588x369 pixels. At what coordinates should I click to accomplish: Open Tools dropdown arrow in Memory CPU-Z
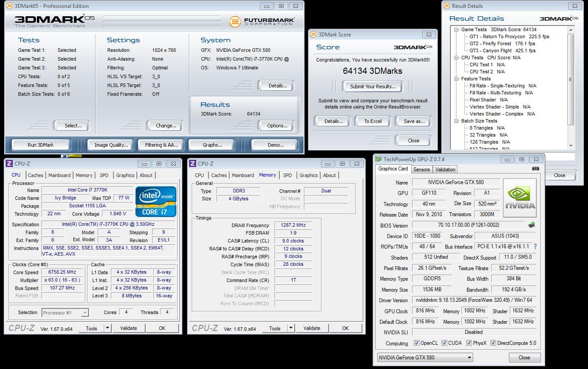[291, 328]
